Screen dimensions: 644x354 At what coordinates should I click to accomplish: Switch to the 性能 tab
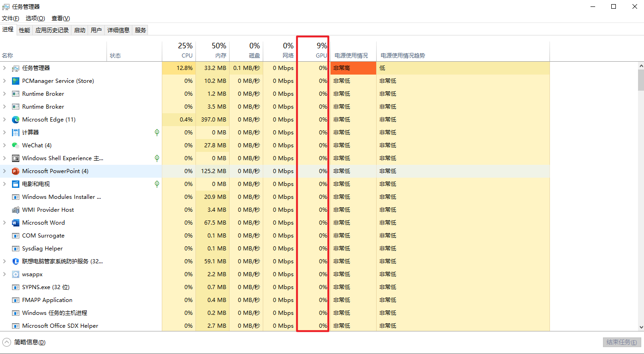(24, 30)
